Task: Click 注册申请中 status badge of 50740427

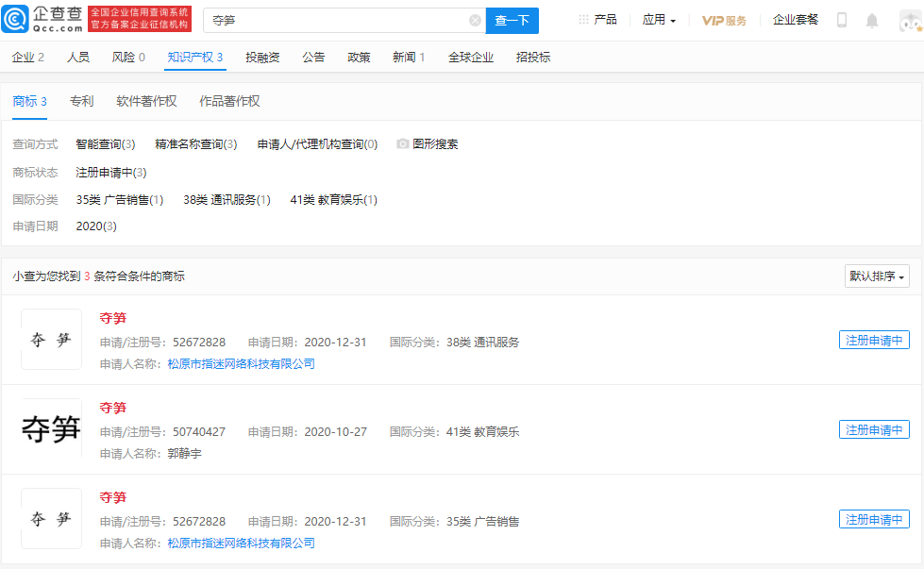Action: point(874,429)
